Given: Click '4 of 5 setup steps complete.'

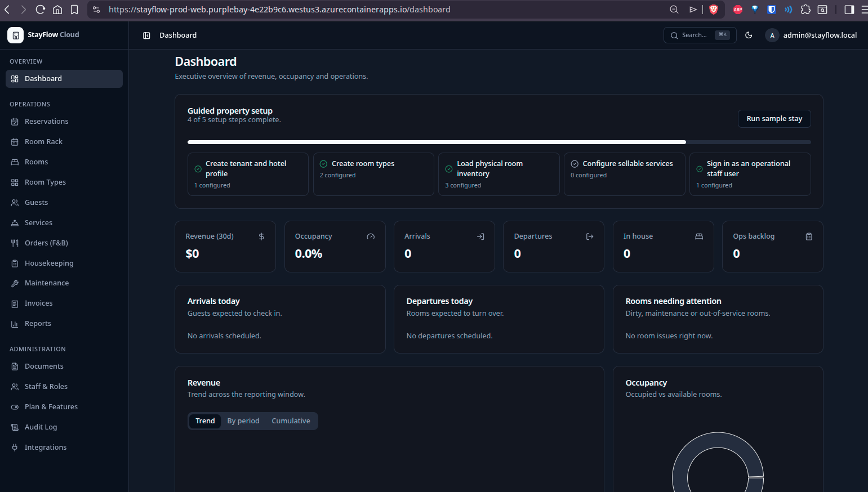Looking at the screenshot, I should (234, 120).
